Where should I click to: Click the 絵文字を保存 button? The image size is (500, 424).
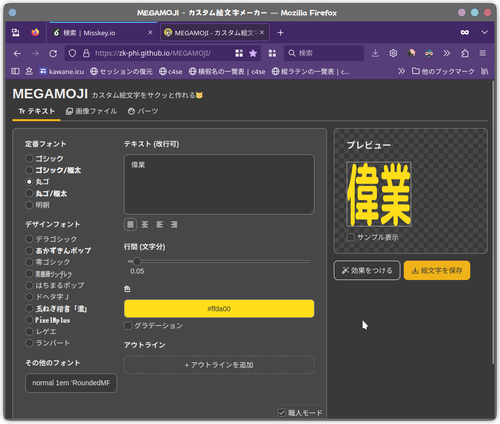[x=437, y=270]
